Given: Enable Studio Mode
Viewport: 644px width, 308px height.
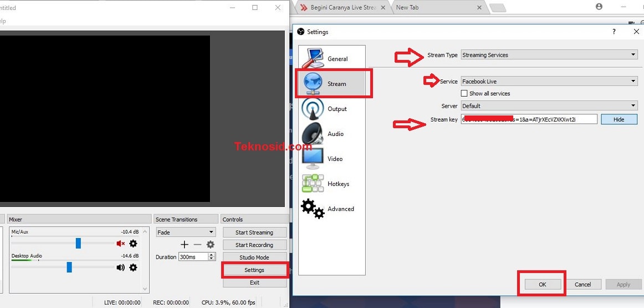Looking at the screenshot, I should [254, 257].
